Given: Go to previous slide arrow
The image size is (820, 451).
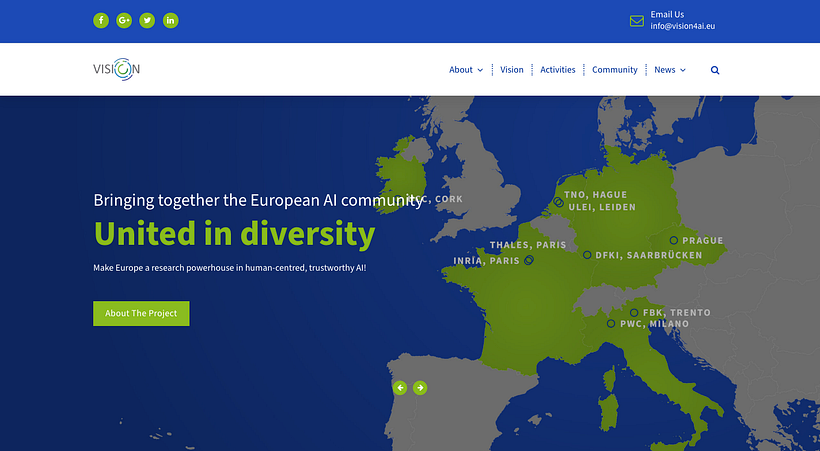Looking at the screenshot, I should coord(400,388).
